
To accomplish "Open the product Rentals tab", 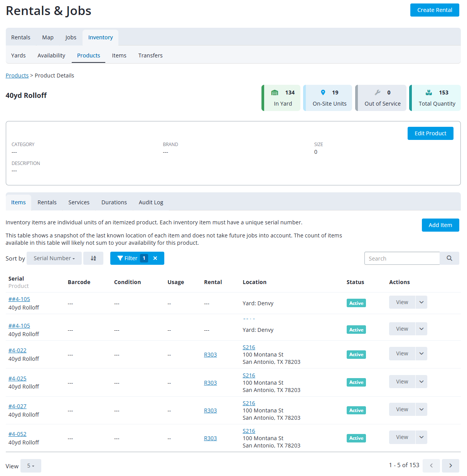I will (47, 202).
